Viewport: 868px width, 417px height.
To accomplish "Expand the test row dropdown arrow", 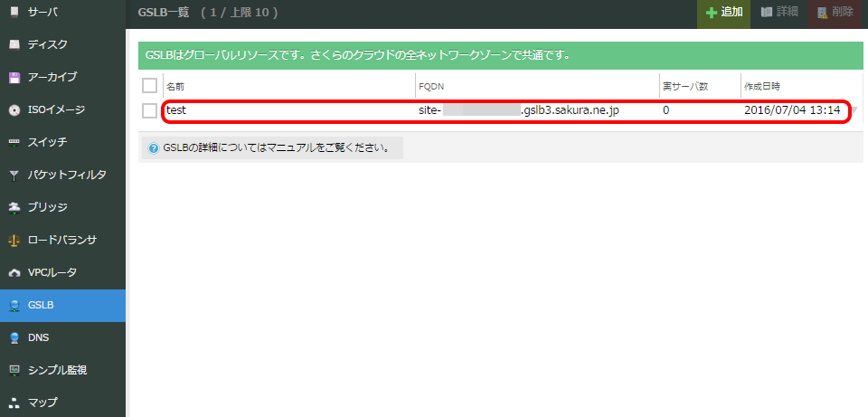I will pyautogui.click(x=854, y=110).
